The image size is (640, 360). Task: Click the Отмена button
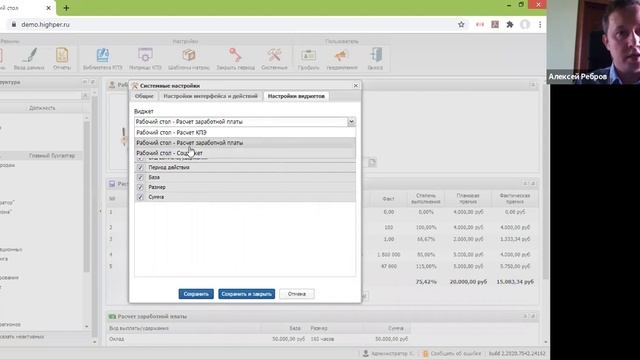point(297,294)
